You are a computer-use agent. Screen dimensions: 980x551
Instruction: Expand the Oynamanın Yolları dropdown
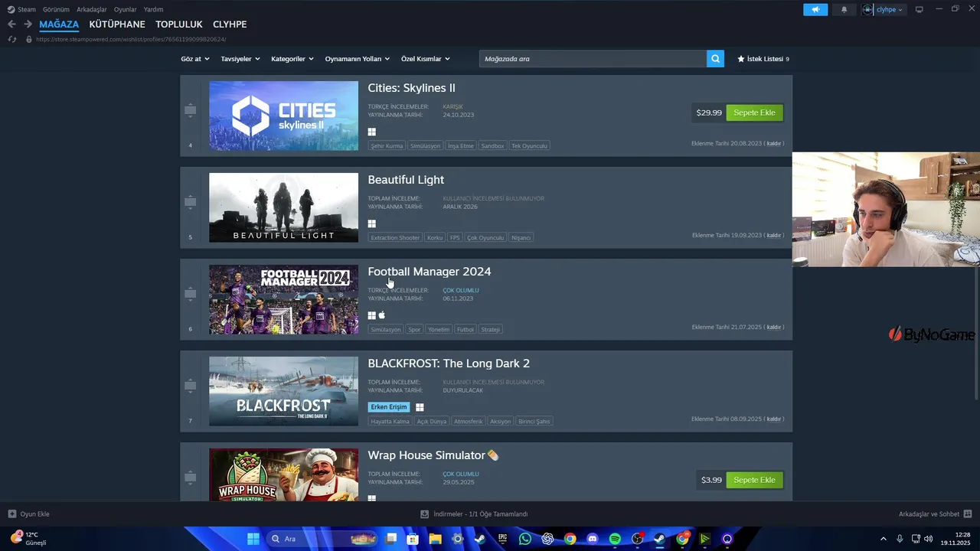[x=358, y=59]
